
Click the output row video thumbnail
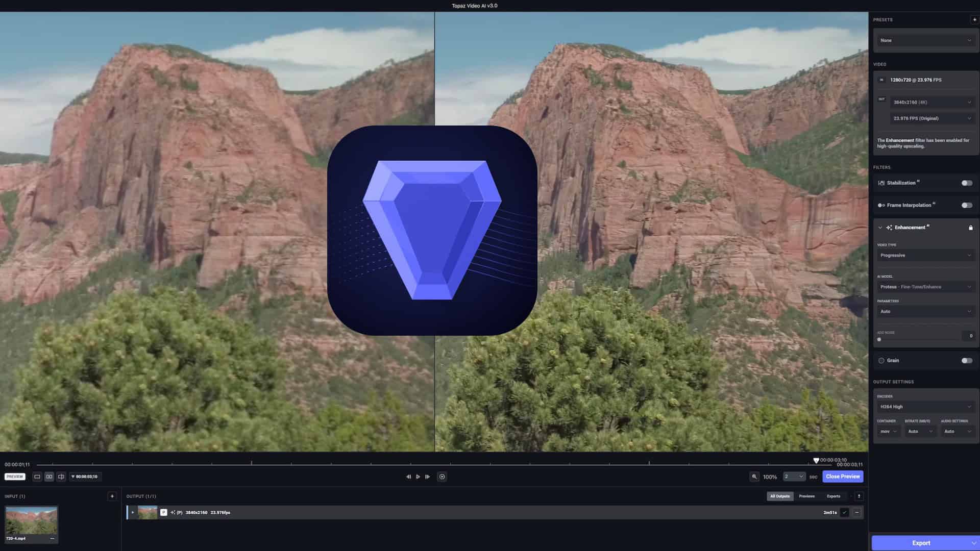click(x=148, y=512)
